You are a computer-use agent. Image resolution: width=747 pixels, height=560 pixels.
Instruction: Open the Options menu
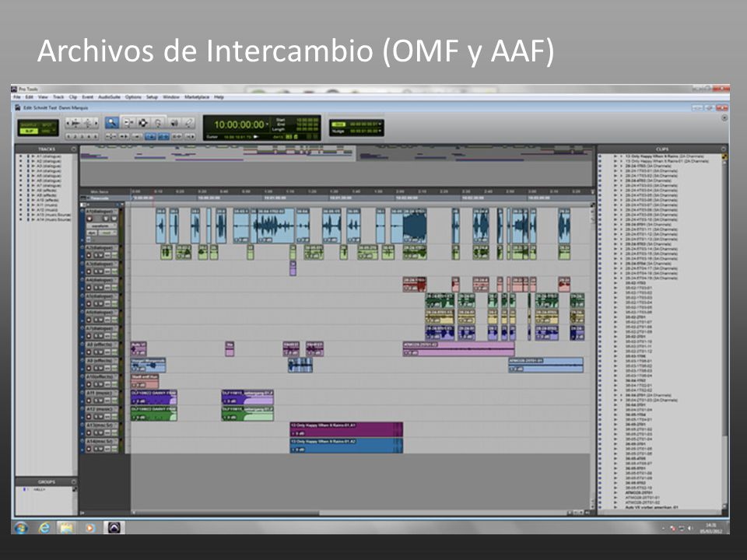[x=133, y=97]
